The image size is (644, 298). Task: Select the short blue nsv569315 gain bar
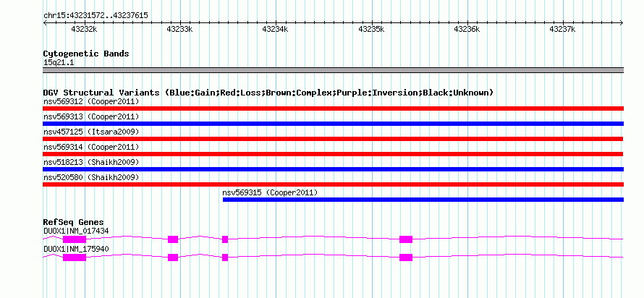[423, 200]
